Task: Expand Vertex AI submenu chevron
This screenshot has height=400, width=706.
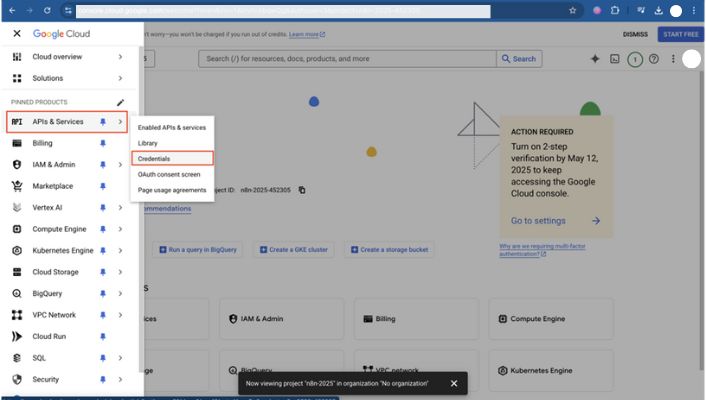Action: tap(120, 208)
